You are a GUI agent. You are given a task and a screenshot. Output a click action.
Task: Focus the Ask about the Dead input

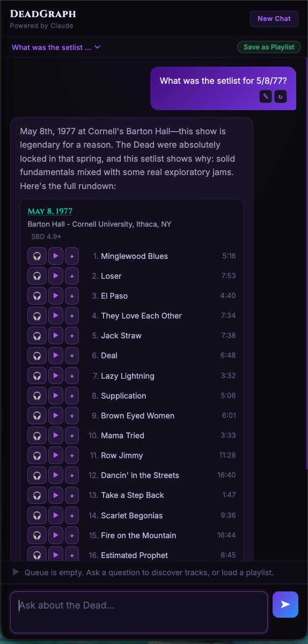tap(139, 612)
